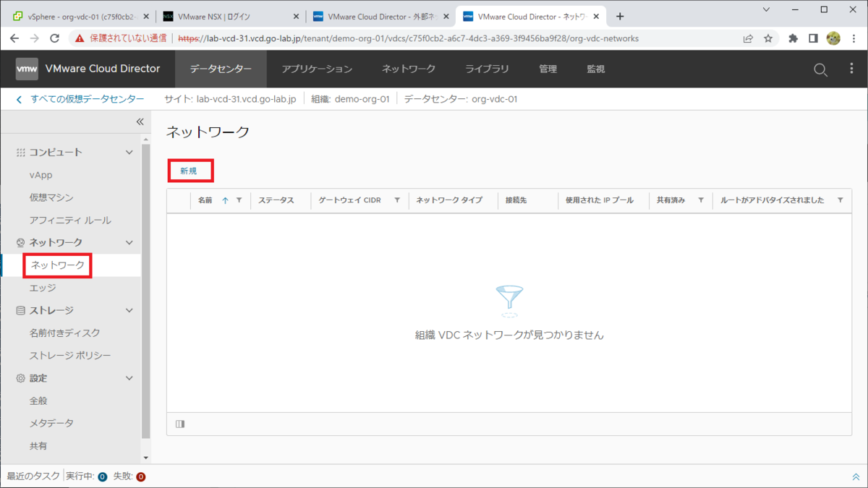The height and width of the screenshot is (488, 868).
Task: Open the tab search dropdown chevron
Action: [x=766, y=10]
